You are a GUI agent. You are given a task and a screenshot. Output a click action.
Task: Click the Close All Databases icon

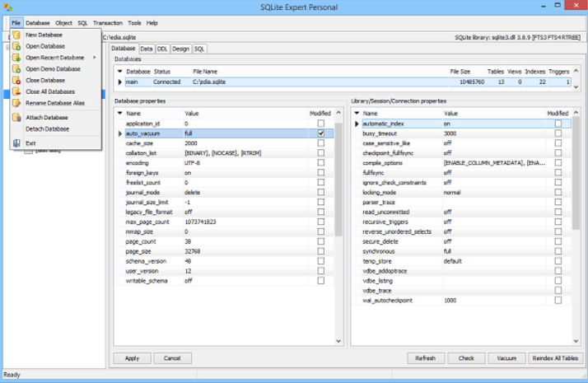(x=16, y=91)
